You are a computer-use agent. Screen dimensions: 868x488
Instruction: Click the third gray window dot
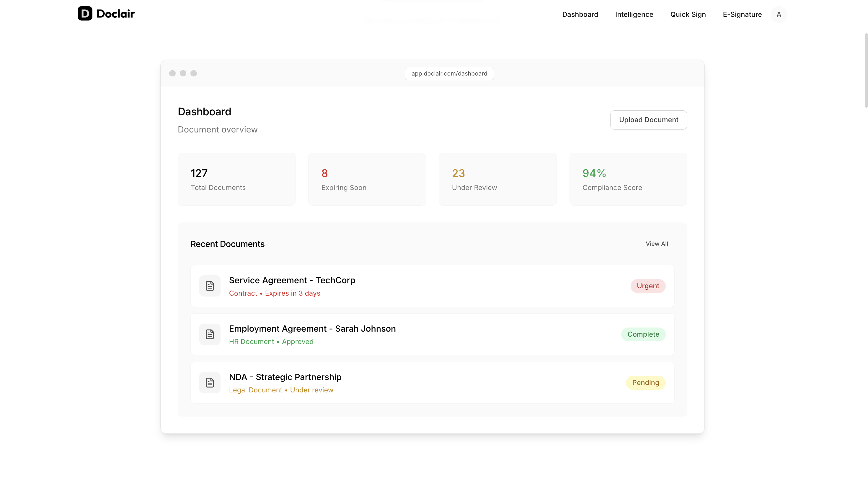[193, 73]
